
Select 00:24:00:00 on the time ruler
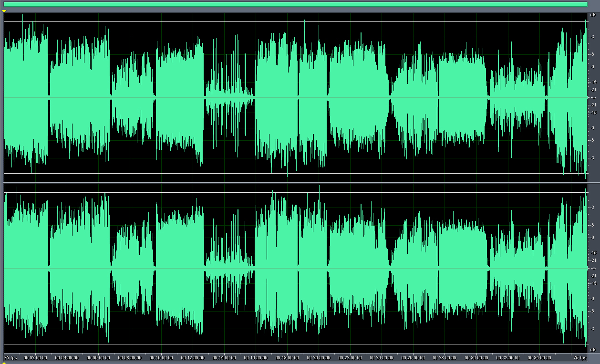[x=382, y=357]
